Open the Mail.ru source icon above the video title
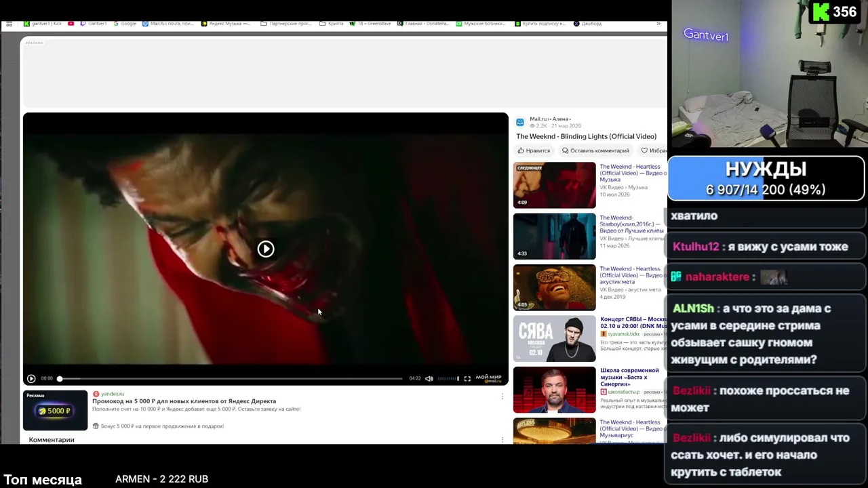Viewport: 868px width, 488px height. (520, 122)
